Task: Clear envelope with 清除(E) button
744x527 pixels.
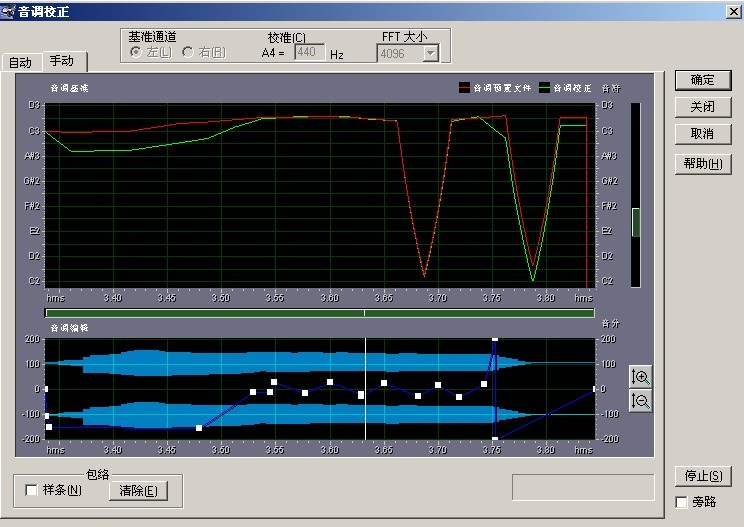Action: pyautogui.click(x=138, y=490)
